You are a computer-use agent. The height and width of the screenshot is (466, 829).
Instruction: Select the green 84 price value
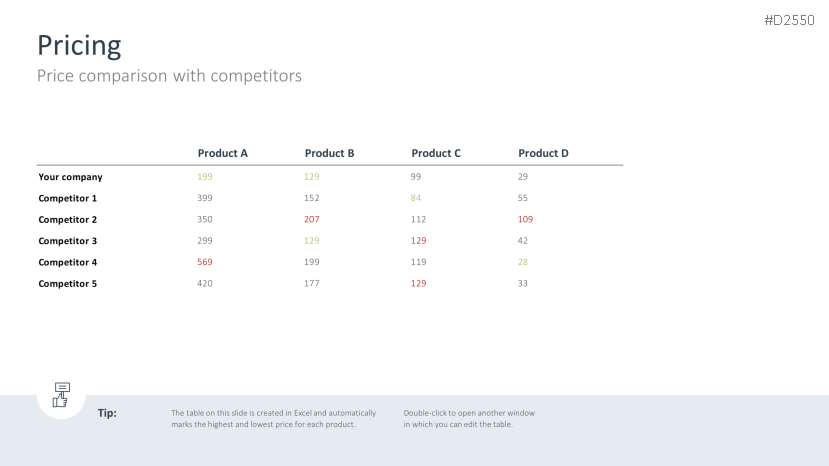416,198
